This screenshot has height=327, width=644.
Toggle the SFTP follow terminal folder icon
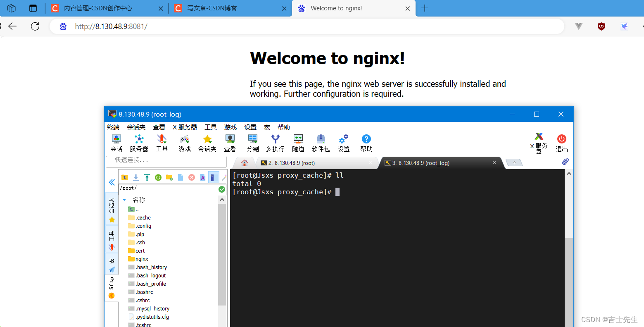tap(214, 177)
